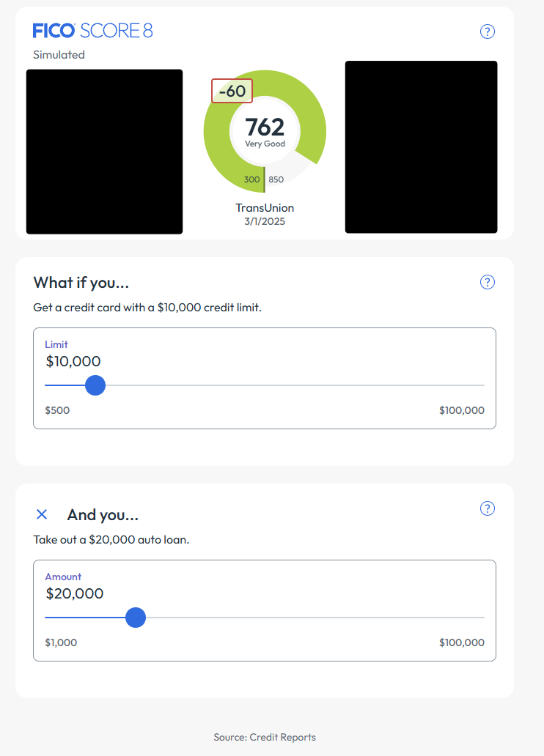This screenshot has width=544, height=756.
Task: Select the -60 score change badge
Action: tap(232, 90)
